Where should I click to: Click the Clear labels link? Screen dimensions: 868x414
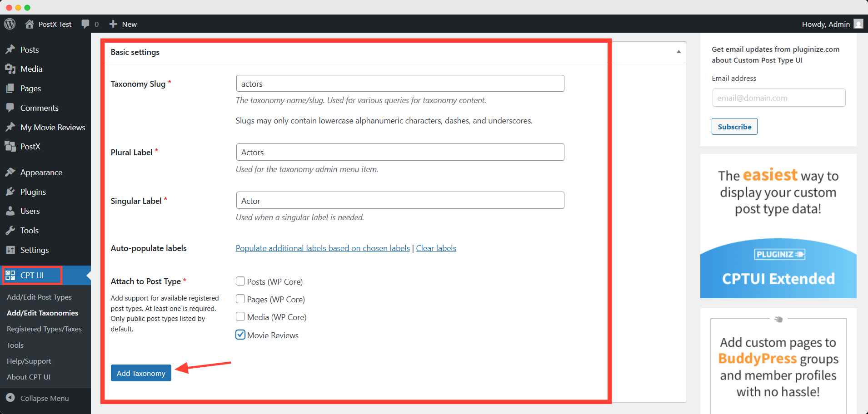(x=436, y=248)
